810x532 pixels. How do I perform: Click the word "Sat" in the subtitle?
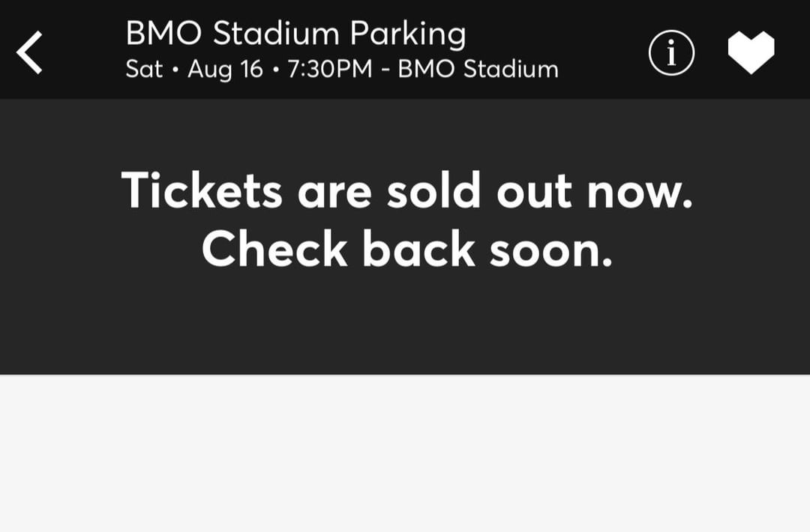click(x=143, y=70)
